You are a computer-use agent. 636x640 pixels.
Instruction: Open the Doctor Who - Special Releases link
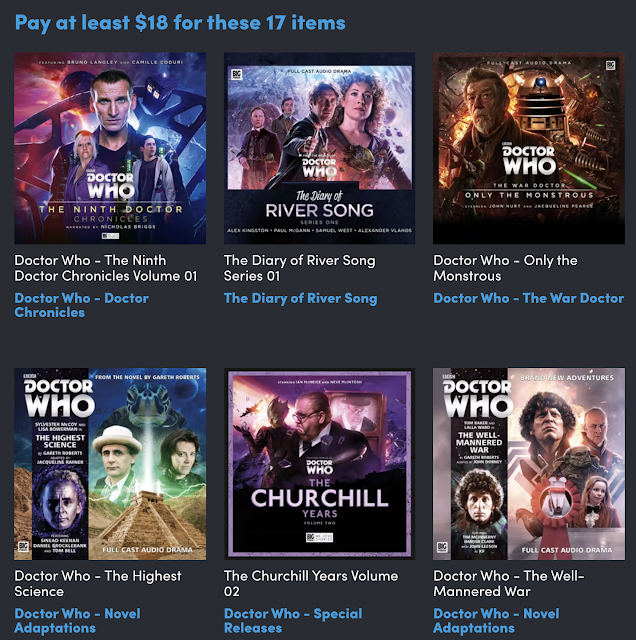[293, 621]
